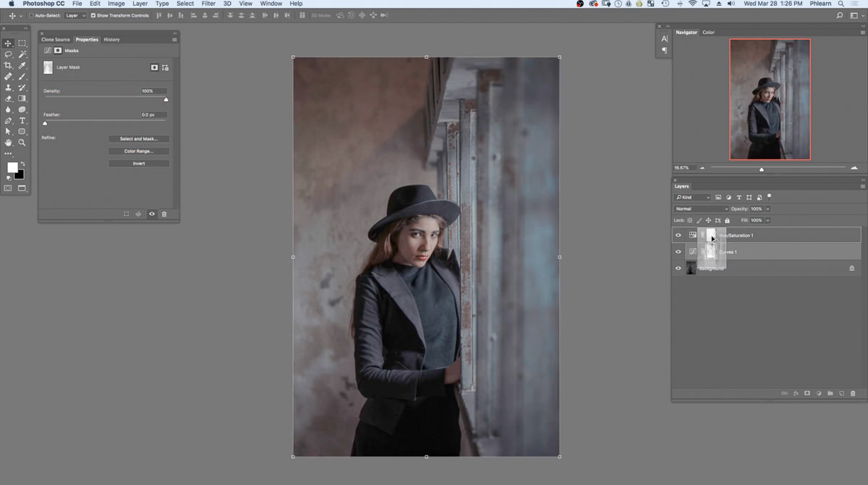The image size is (868, 485).
Task: Create a new layer group
Action: coord(830,393)
